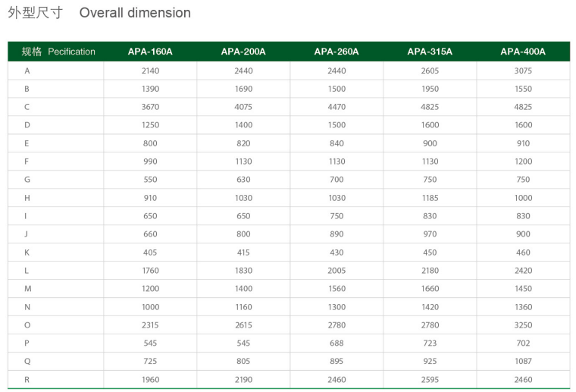Viewport: 576px width, 392px height.
Task: Select the value 2005 in row L
Action: click(x=337, y=271)
